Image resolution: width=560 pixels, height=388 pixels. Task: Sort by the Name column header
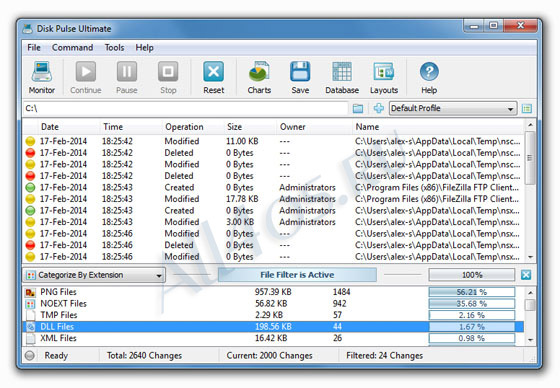click(x=438, y=127)
